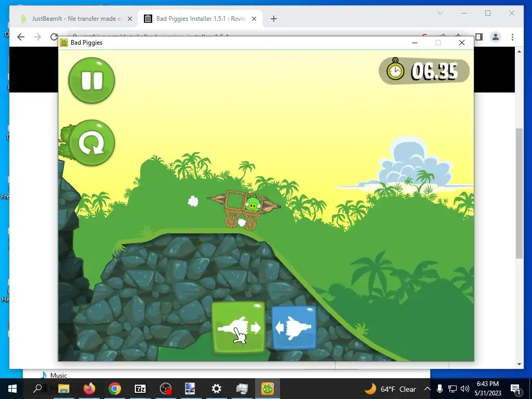Open 7-Zip from the taskbar
Screen dimensions: 532x399
click(x=140, y=389)
